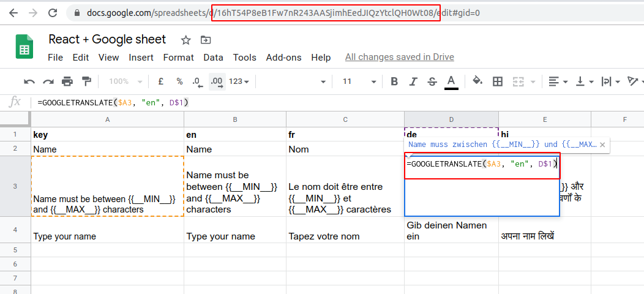Click cell 'Tapez votre nom'
Screen dimensions: 644x294
pos(345,230)
